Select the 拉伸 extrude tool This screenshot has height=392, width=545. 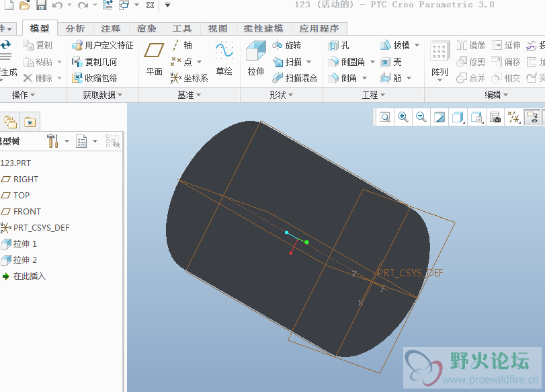coord(256,58)
